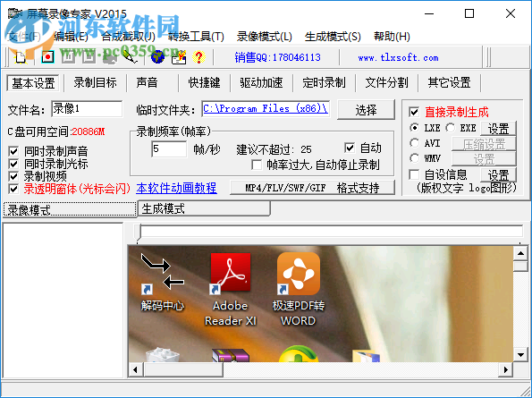Screen dimensions: 532x398
Task: Click the preview horizontal scrollbar left arrow
Action: click(135, 369)
